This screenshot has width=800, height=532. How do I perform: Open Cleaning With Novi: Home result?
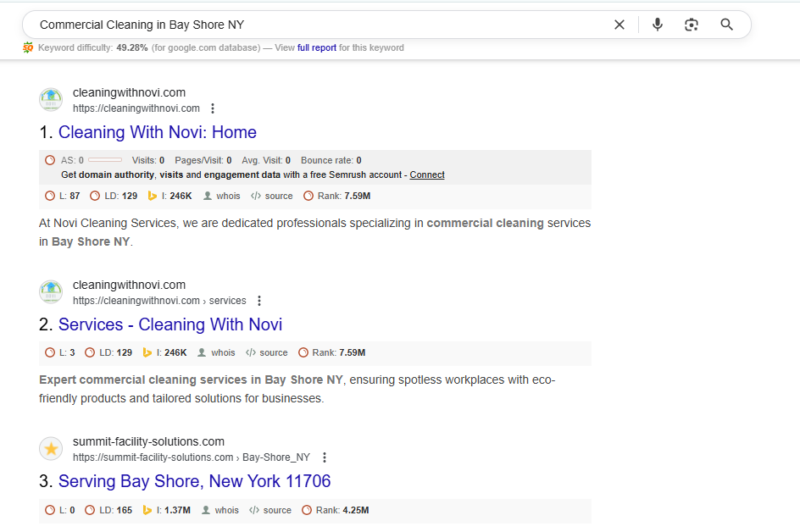click(157, 132)
